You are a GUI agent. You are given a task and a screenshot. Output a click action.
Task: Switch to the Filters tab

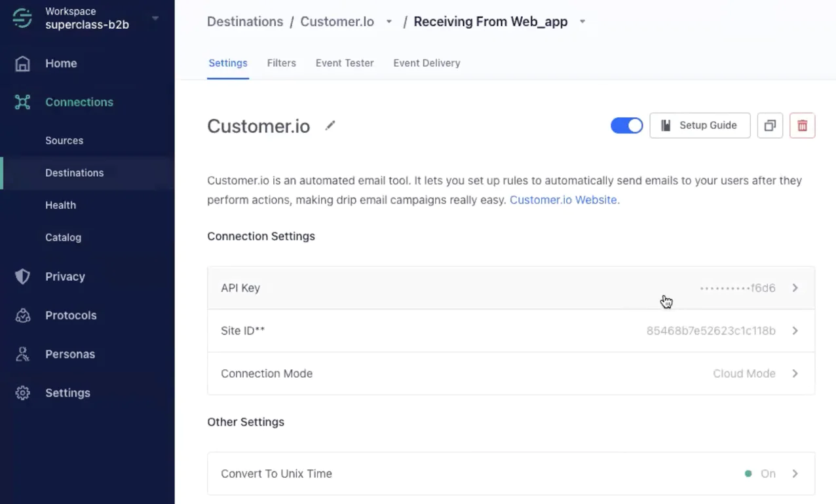pos(282,63)
